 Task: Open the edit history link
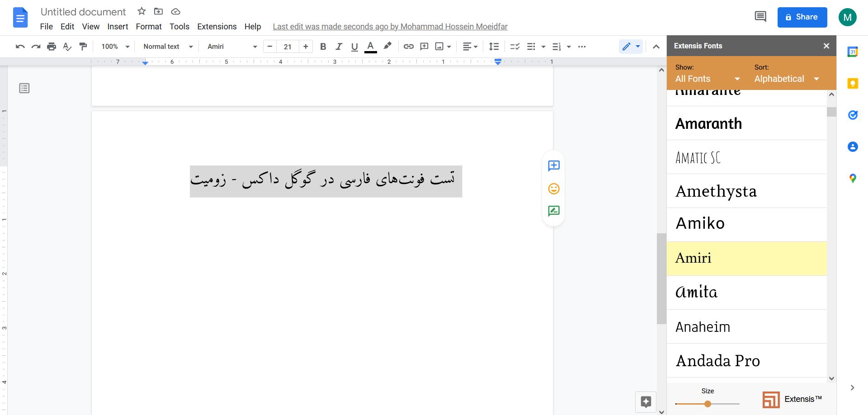click(390, 26)
